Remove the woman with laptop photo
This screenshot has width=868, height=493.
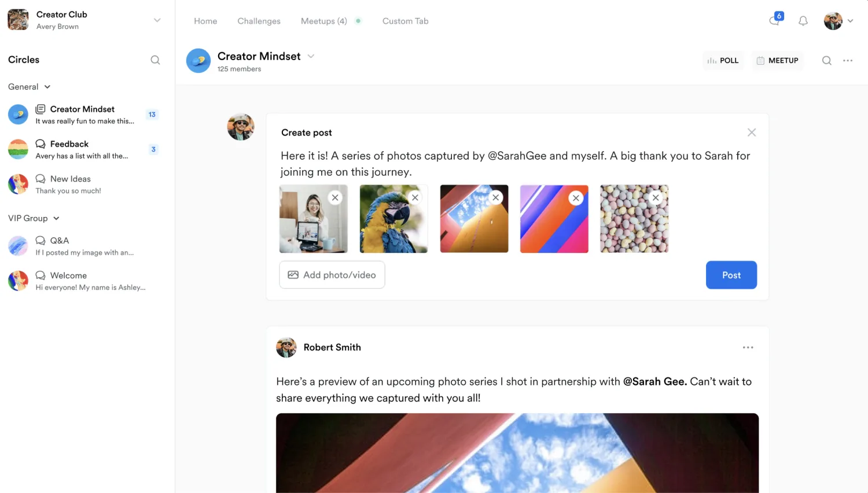click(335, 197)
